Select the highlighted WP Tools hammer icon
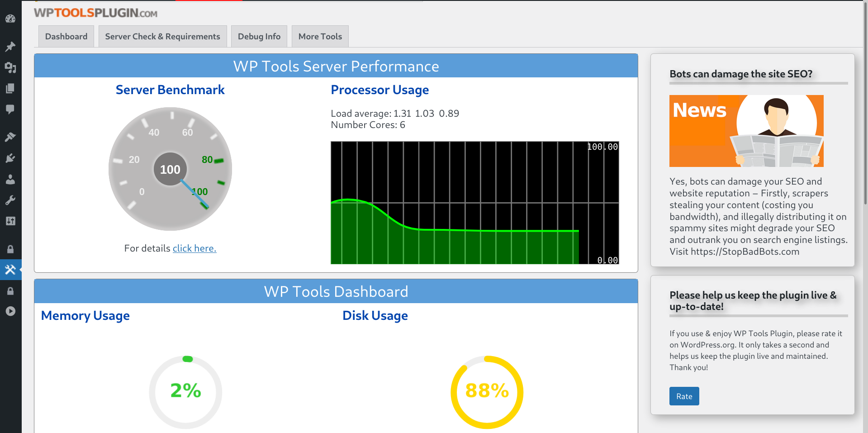Screen dimensions: 868x433 pos(11,269)
